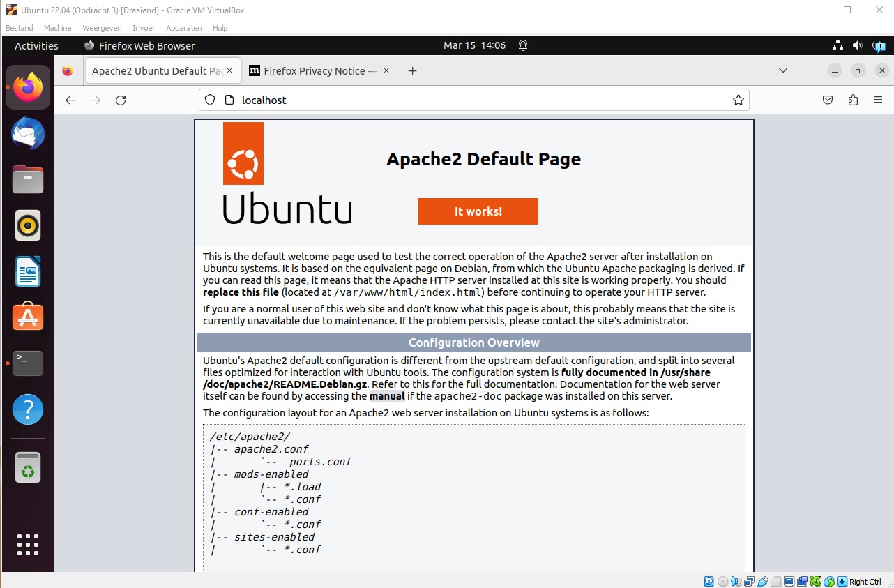Image resolution: width=894 pixels, height=588 pixels.
Task: Launch Thunderbird Mail from the dock
Action: (x=28, y=133)
